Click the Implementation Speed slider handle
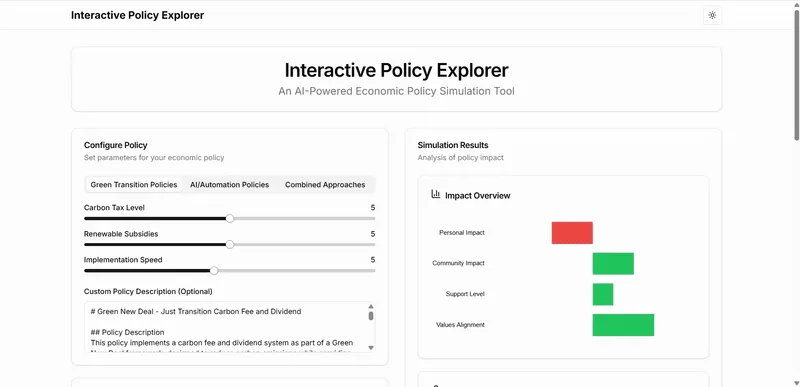This screenshot has height=387, width=800. [x=214, y=270]
